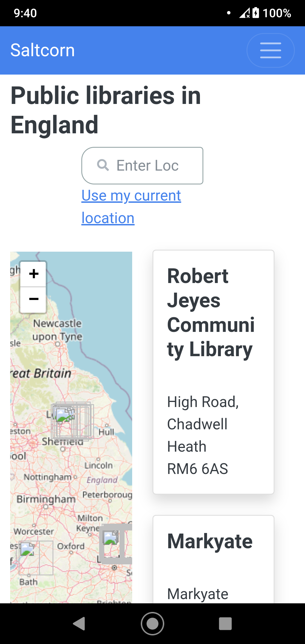The width and height of the screenshot is (305, 644).
Task: Zoom out on the map
Action: 33,299
